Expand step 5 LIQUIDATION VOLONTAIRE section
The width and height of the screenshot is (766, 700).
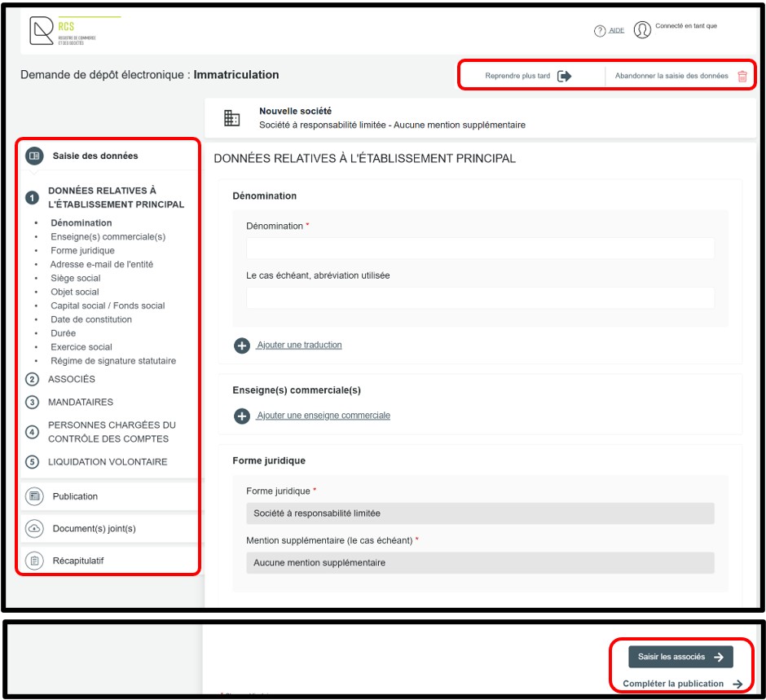pos(107,462)
